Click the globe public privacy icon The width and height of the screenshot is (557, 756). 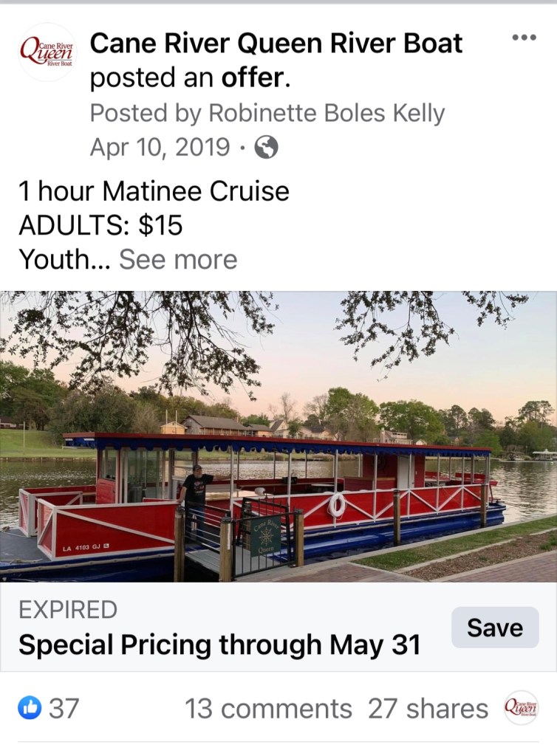tap(266, 148)
